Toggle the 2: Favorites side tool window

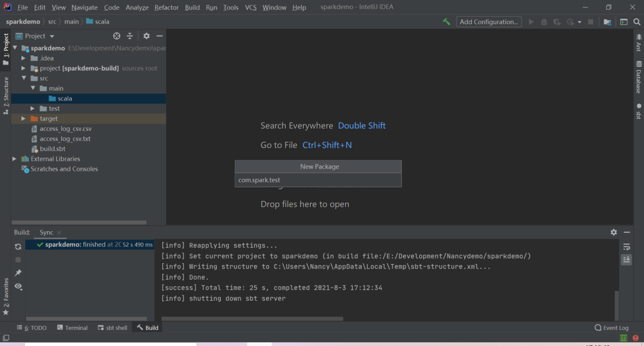pos(6,297)
